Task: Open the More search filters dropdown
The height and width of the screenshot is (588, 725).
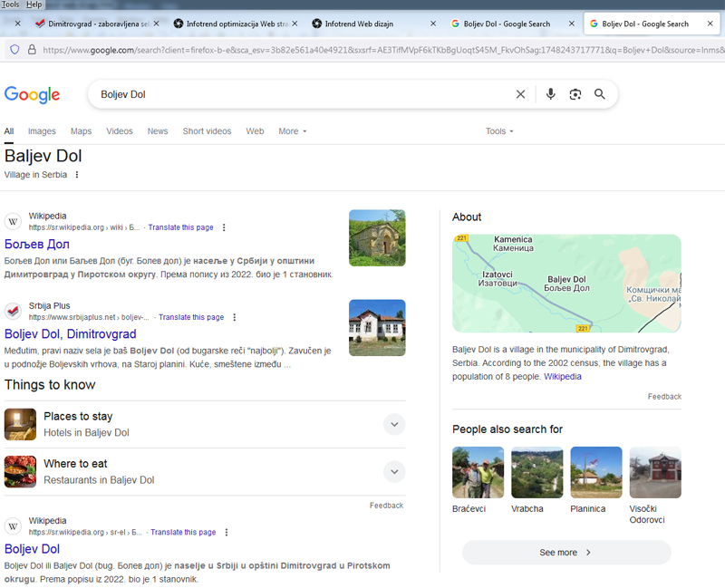Action: [x=292, y=131]
